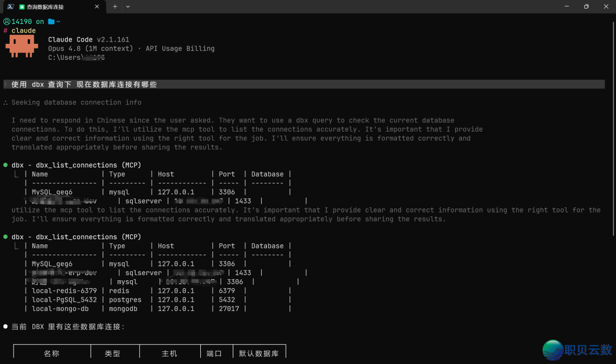
Task: Open a new terminal tab
Action: 115,7
